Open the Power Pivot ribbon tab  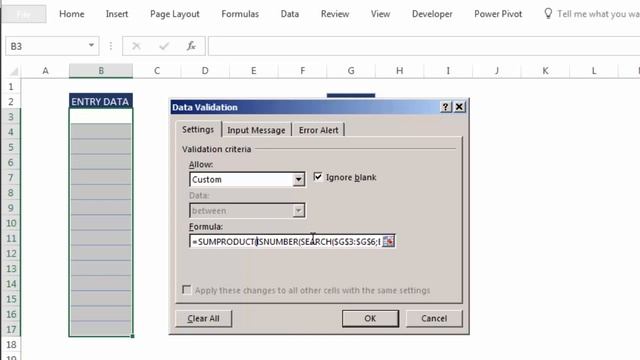coord(498,14)
